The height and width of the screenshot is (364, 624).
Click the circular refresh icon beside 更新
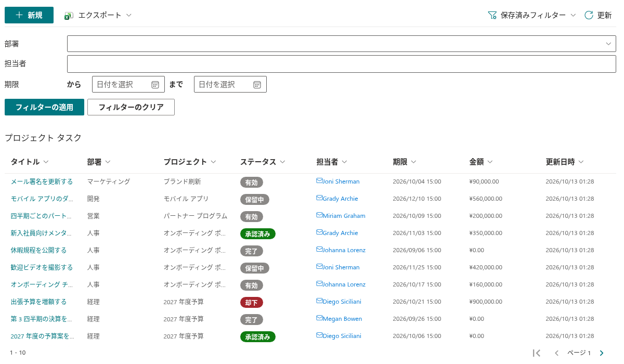click(589, 16)
